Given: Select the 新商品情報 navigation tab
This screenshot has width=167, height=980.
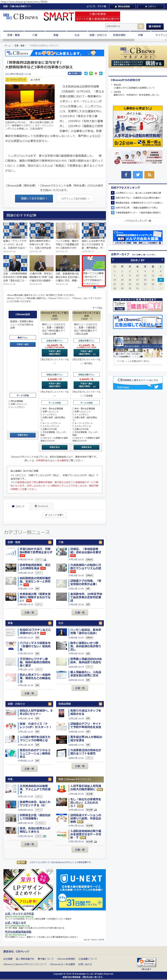Looking at the screenshot, I should (x=119, y=35).
